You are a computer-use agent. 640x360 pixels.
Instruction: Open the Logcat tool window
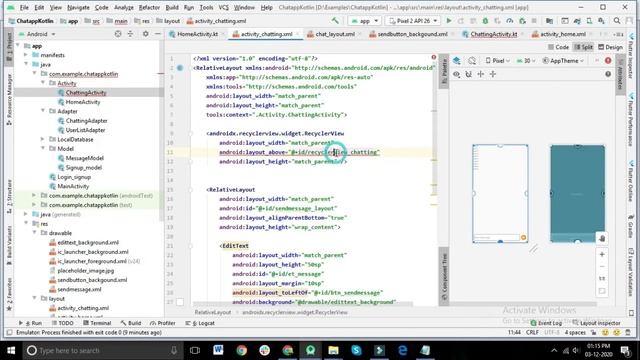pyautogui.click(x=200, y=323)
